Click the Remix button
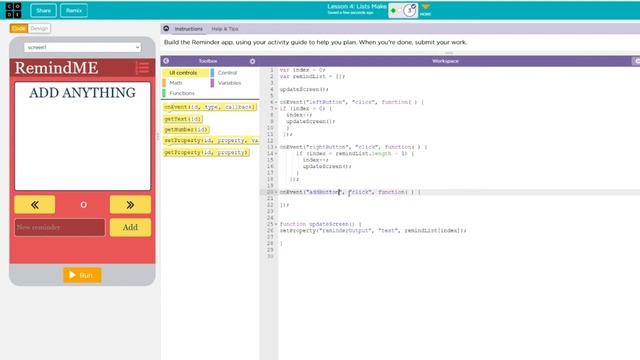Viewport: 640px width, 360px height. click(74, 11)
